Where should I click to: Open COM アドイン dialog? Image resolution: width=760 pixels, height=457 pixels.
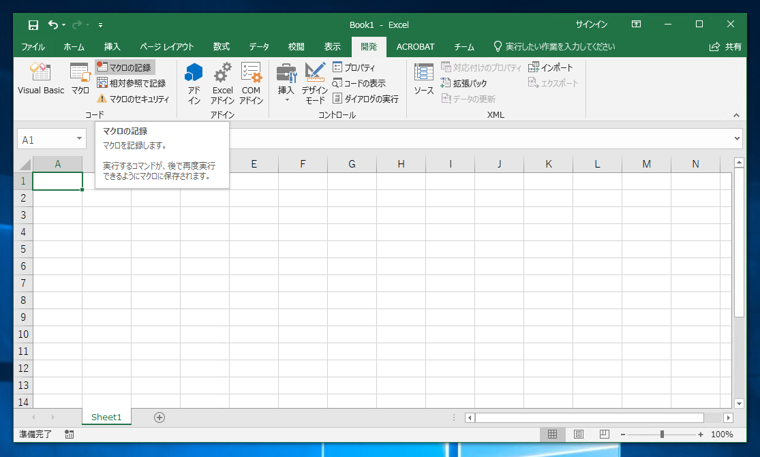point(251,83)
